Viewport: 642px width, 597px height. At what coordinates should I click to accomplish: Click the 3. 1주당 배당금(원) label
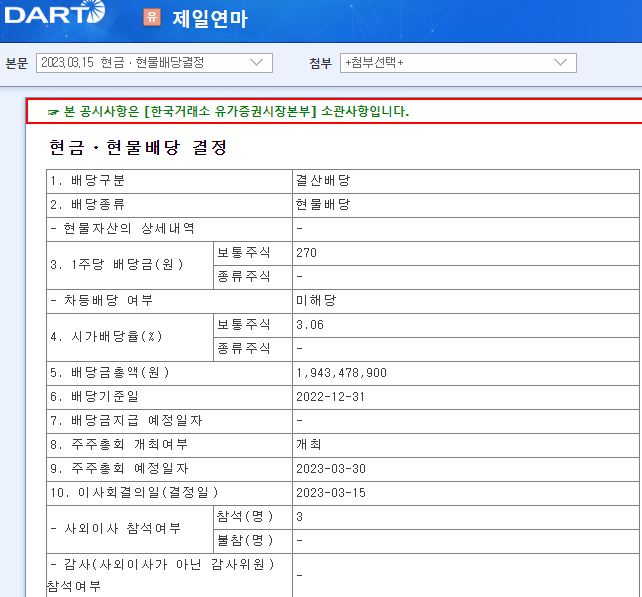click(117, 265)
